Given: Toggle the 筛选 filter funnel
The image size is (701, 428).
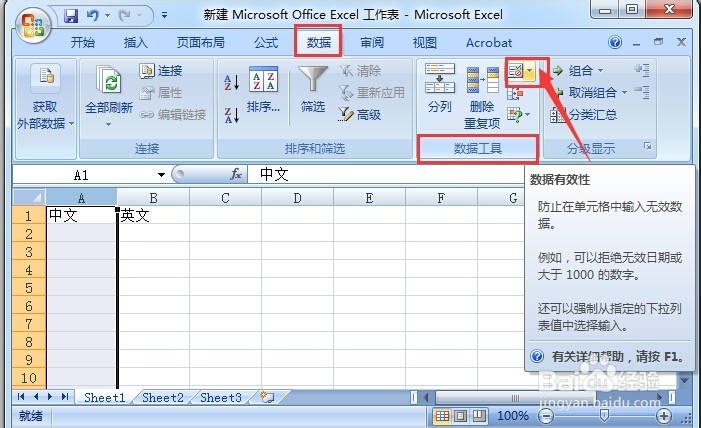Looking at the screenshot, I should click(x=312, y=89).
